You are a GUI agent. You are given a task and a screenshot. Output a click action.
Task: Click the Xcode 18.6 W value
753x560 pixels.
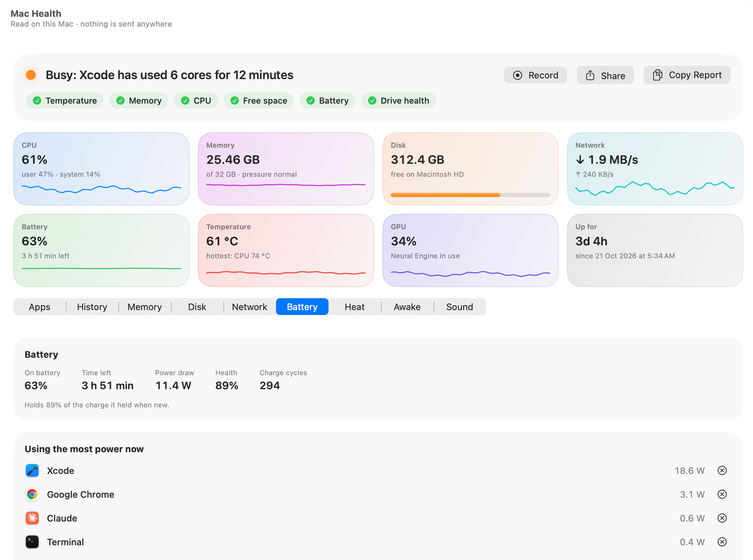(x=690, y=470)
